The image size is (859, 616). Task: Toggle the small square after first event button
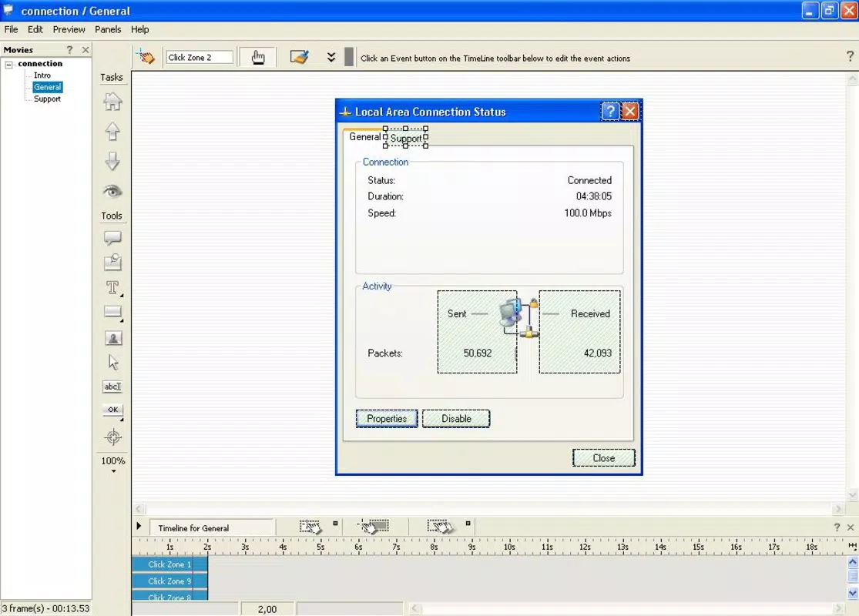[335, 524]
